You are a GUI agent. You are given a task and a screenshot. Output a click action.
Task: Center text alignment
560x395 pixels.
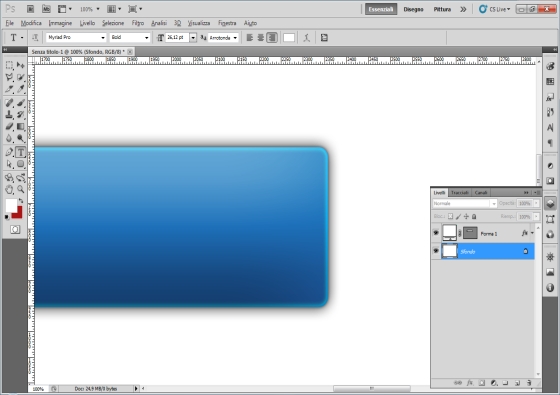(x=261, y=38)
